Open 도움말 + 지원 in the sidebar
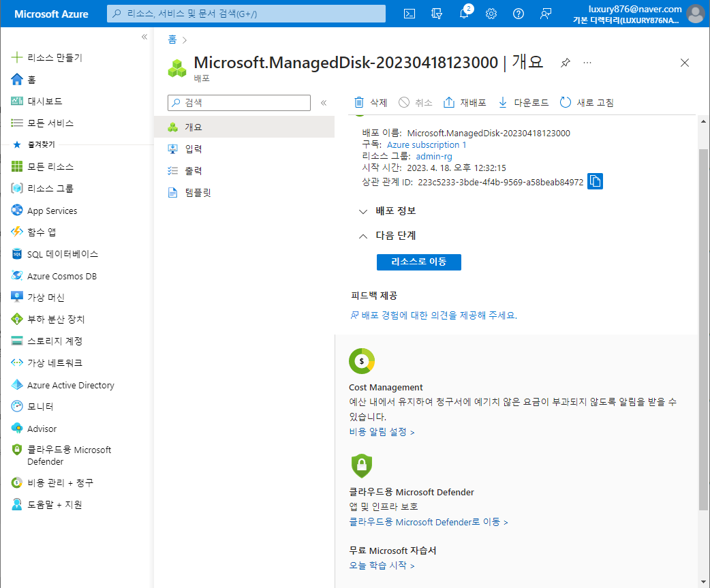This screenshot has height=588, width=710. point(46,504)
